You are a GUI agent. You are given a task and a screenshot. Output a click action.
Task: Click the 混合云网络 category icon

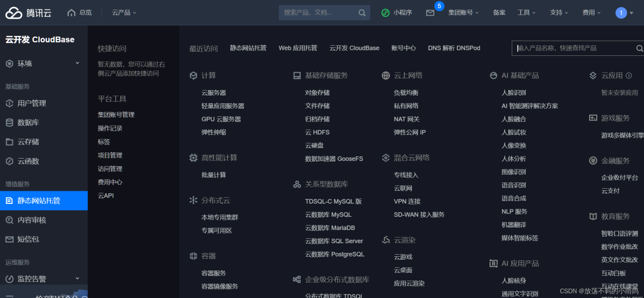tap(386, 158)
